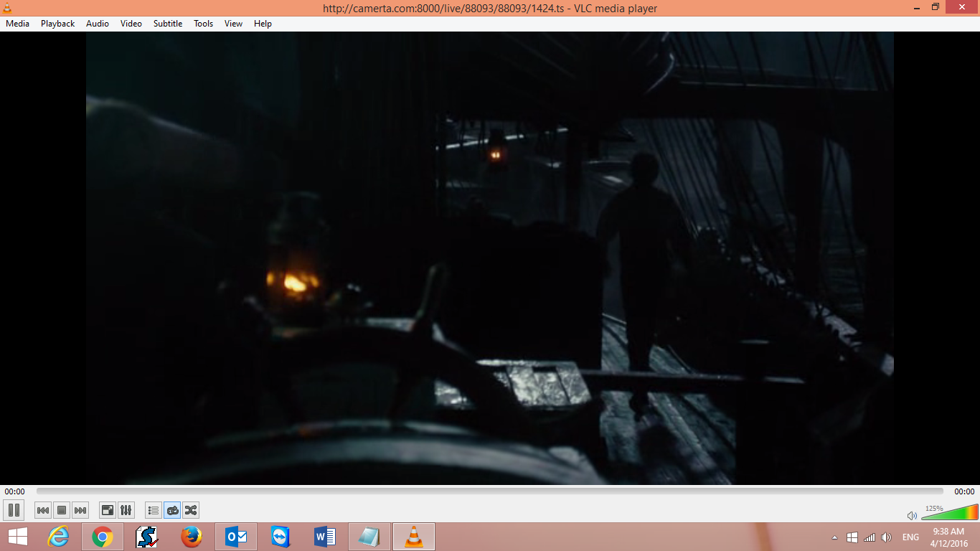This screenshot has width=980, height=551.
Task: Enable random shuffle playback
Action: (191, 509)
